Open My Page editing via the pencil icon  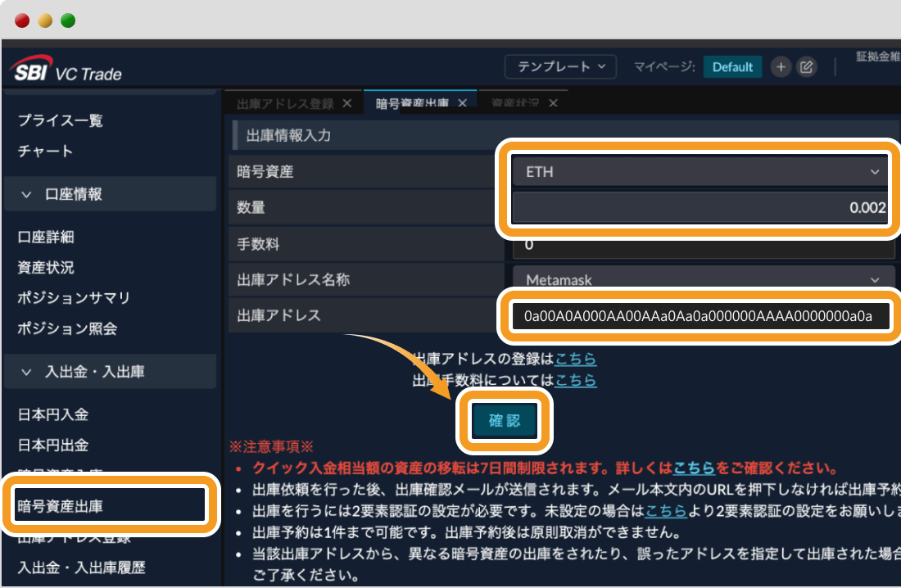[x=806, y=67]
